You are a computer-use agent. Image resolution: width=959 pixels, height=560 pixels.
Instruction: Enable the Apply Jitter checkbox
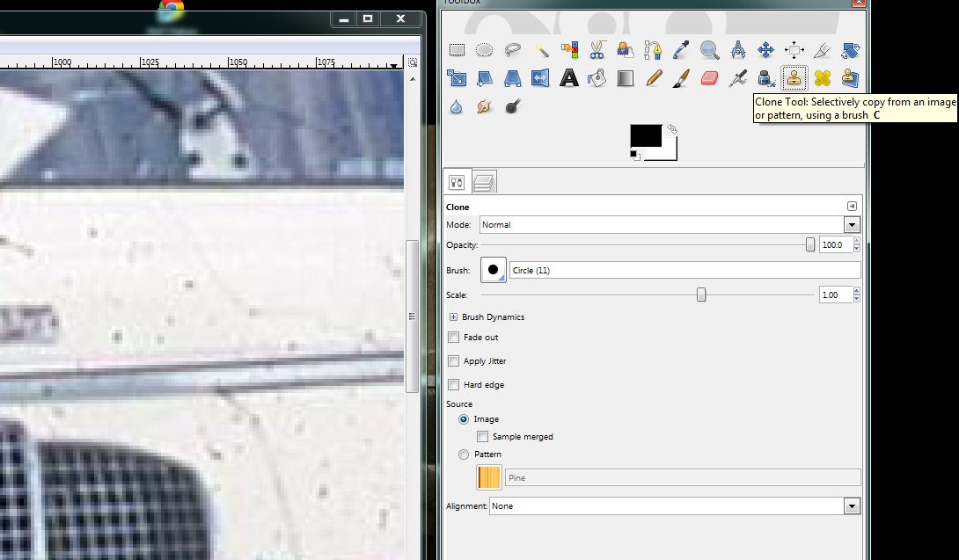[454, 361]
